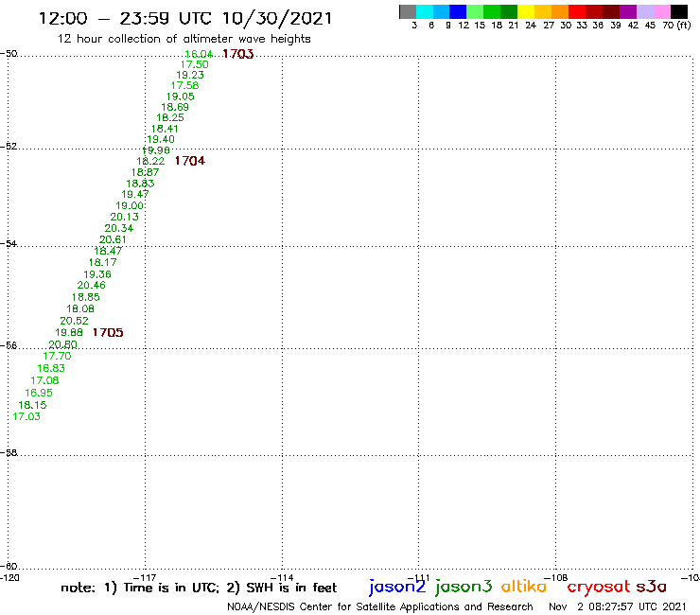
Task: Click the wave height value 19.23
Action: click(190, 75)
